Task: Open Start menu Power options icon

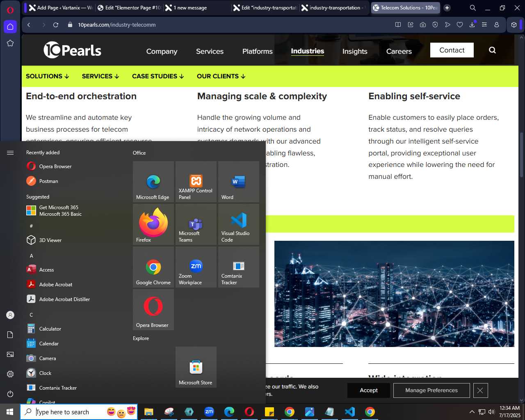Action: click(10, 394)
